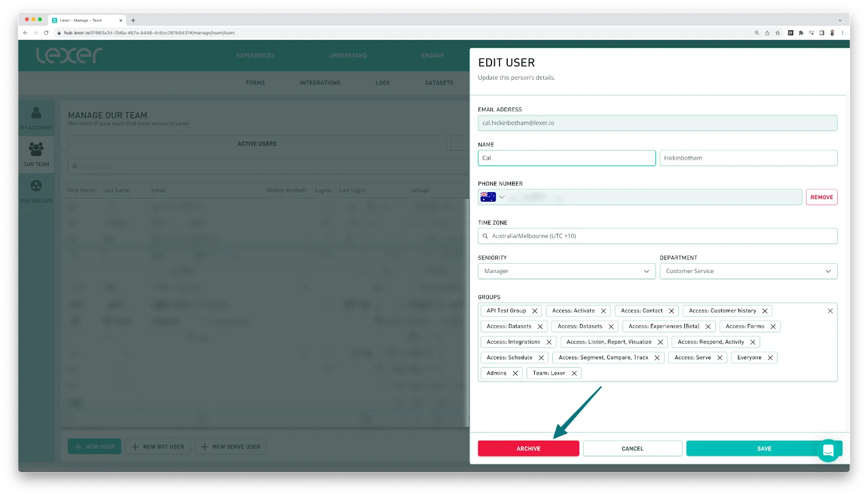Open the My Account sidebar section
Screen dimensions: 868x496
click(x=36, y=118)
